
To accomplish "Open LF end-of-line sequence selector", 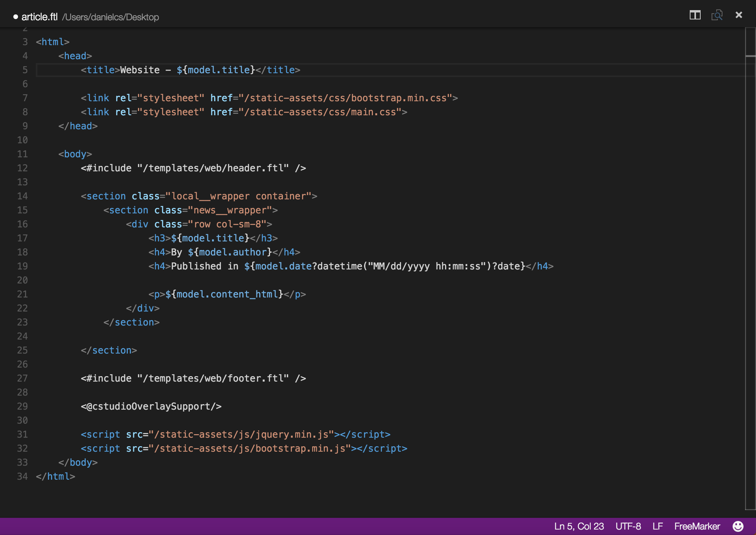I will point(657,526).
